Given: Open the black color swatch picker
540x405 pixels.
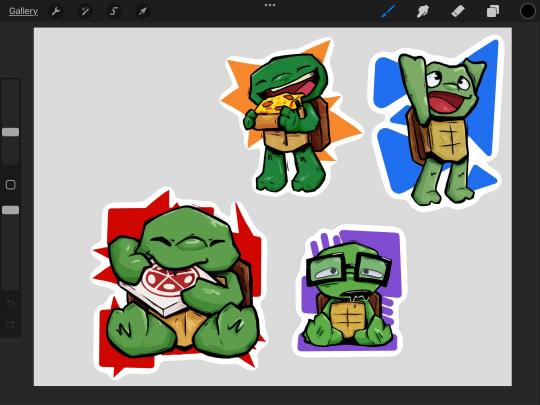Looking at the screenshot, I should pyautogui.click(x=528, y=11).
